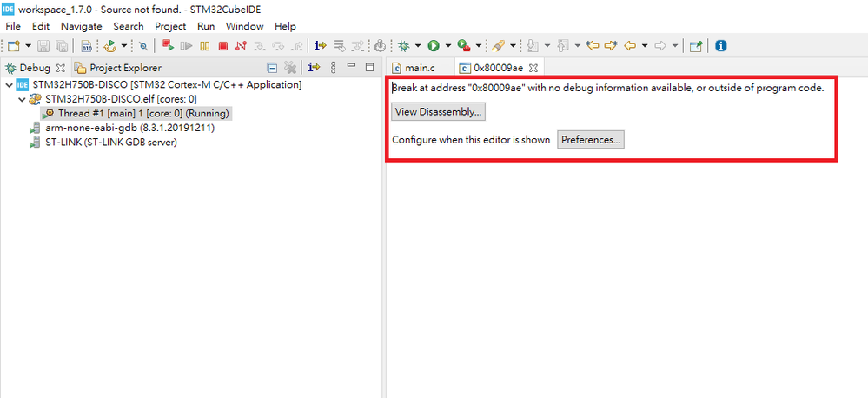
Task: Open the Project menu
Action: [170, 26]
